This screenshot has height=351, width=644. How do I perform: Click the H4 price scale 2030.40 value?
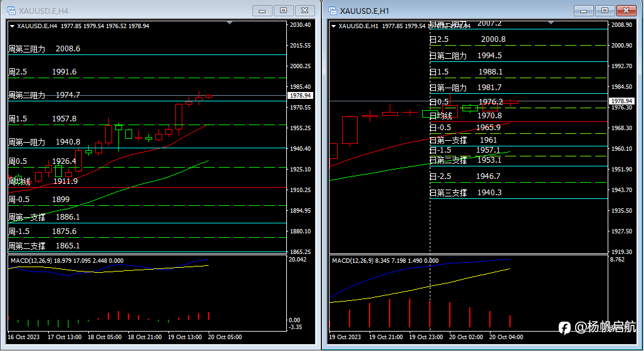[x=300, y=25]
